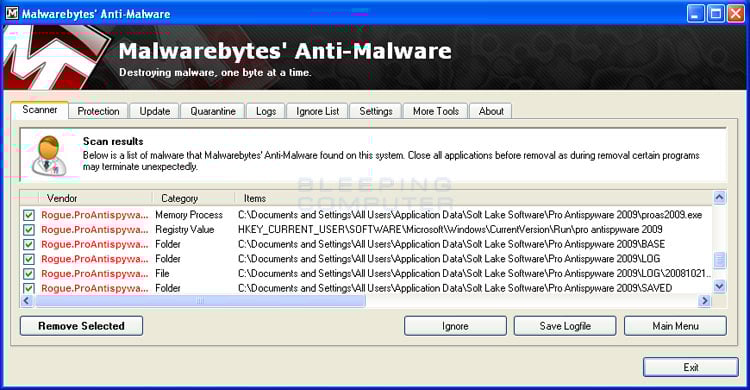The height and width of the screenshot is (390, 750).
Task: Click the list scroll down arrow
Action: (x=719, y=287)
